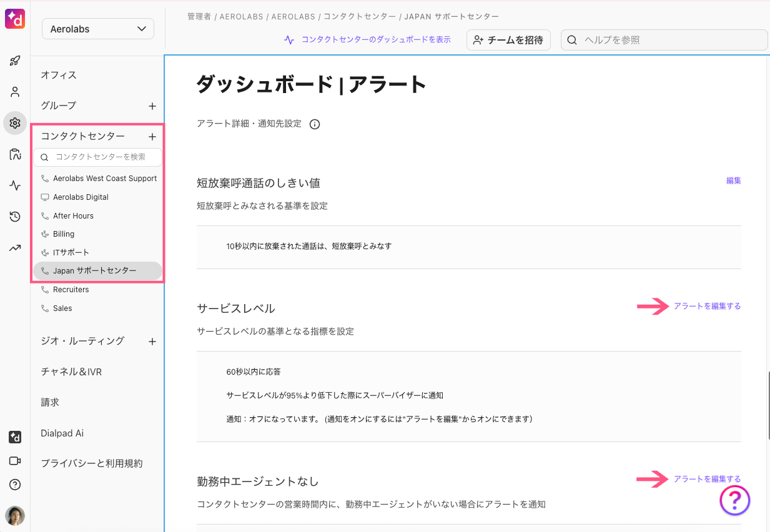Open the rocket launch icon in sidebar
This screenshot has height=532, width=770.
(x=15, y=61)
